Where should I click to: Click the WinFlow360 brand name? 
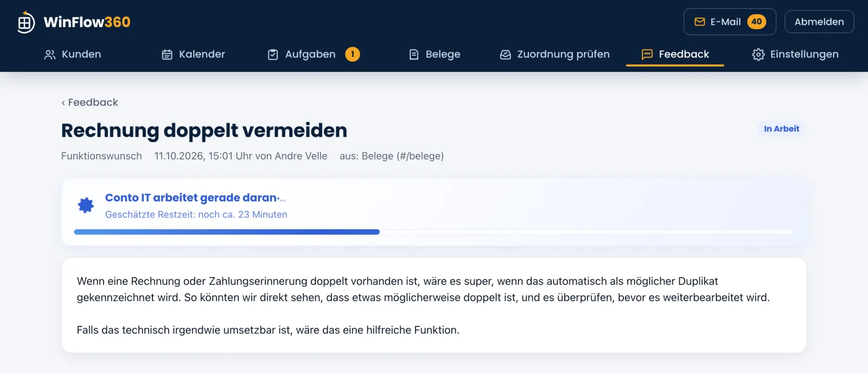(87, 22)
